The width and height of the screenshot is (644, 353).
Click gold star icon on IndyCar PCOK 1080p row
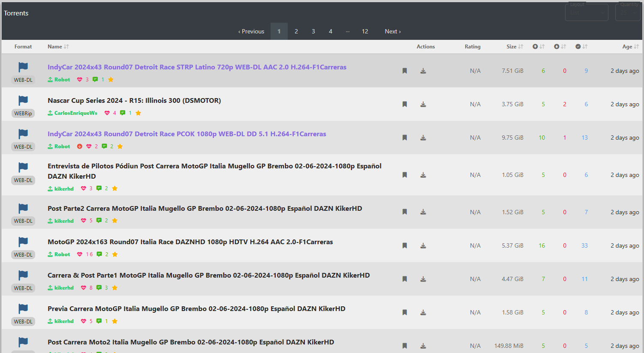pos(120,147)
